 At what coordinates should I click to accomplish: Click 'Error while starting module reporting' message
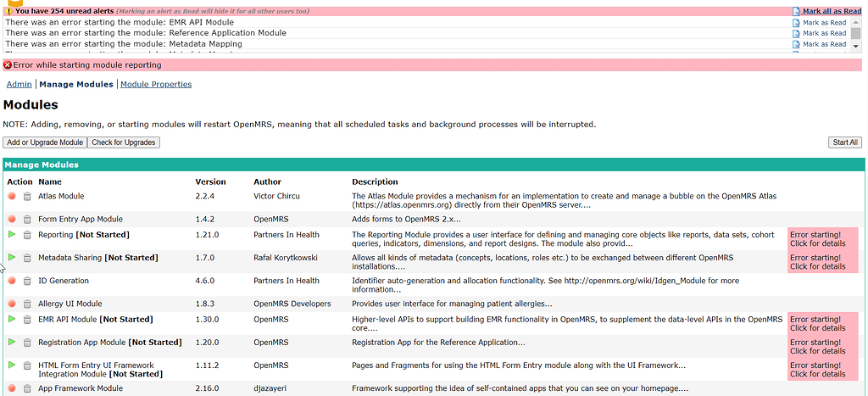[x=87, y=64]
